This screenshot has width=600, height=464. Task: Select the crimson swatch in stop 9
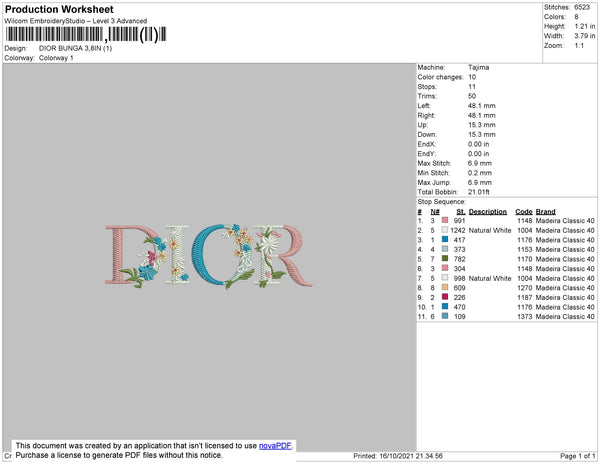tap(445, 297)
